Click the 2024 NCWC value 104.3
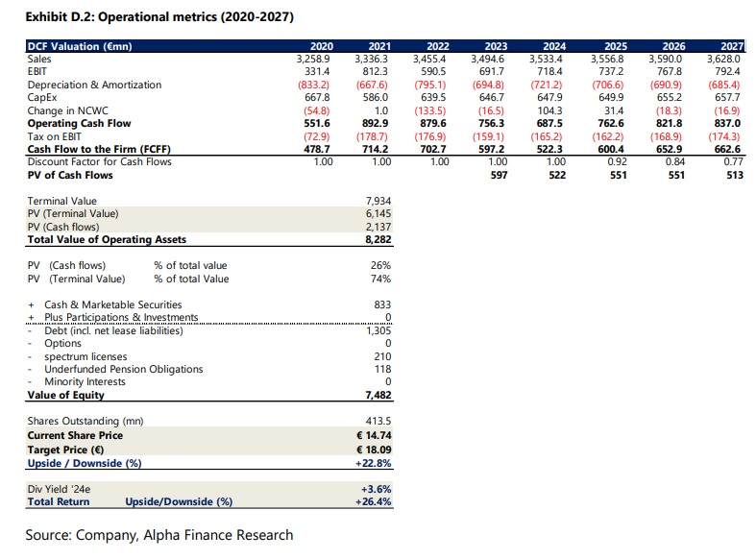 [x=549, y=110]
